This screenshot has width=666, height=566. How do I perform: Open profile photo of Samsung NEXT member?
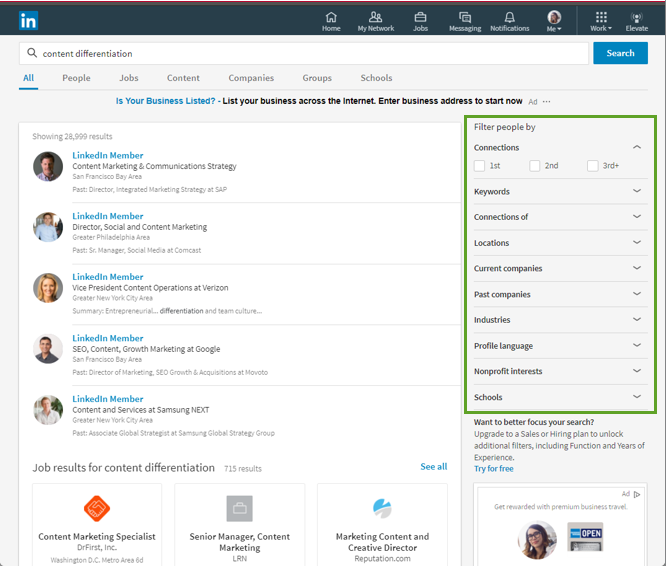click(x=48, y=410)
